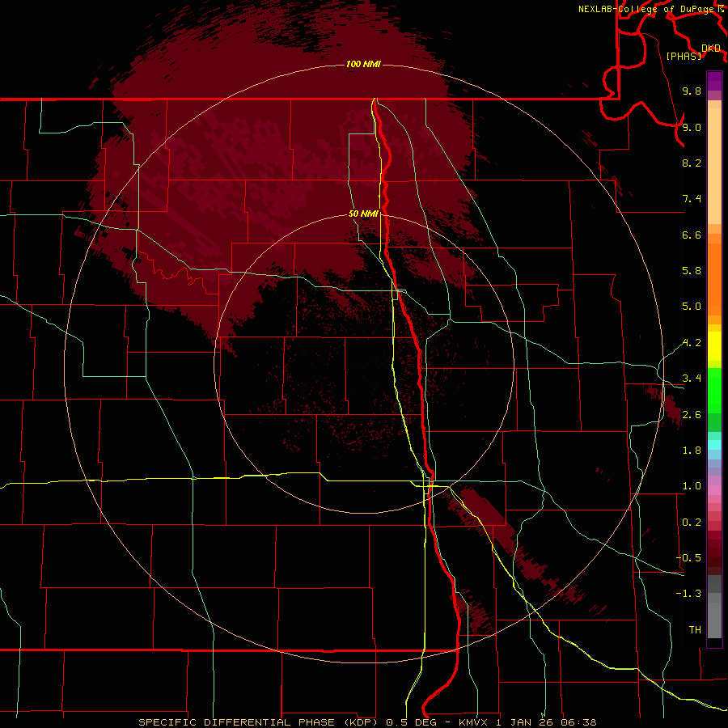Click the 100 NMI range ring label

coord(363,64)
